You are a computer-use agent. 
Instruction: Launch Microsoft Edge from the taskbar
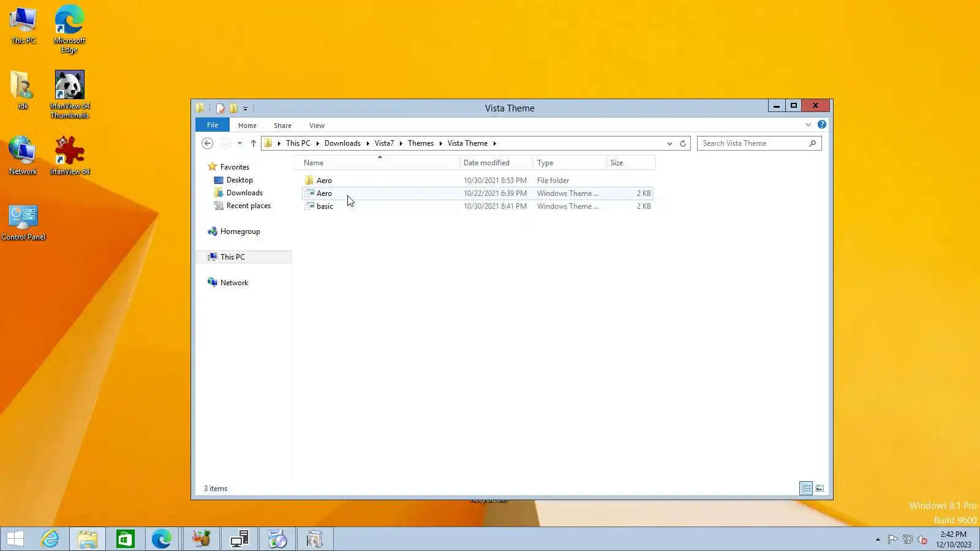tap(162, 539)
